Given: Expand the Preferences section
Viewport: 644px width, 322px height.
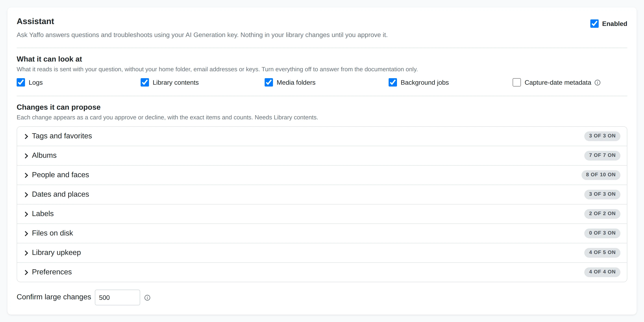Looking at the screenshot, I should tap(322, 272).
